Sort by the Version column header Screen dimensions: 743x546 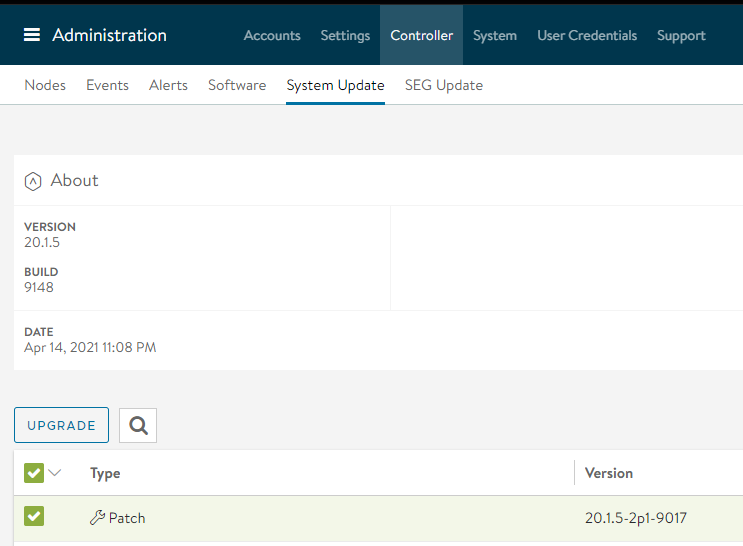[608, 473]
